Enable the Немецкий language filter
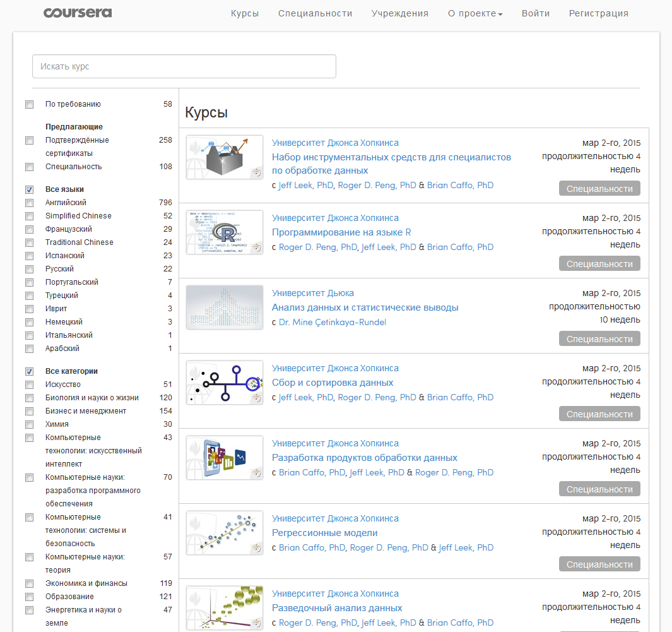 coord(30,323)
